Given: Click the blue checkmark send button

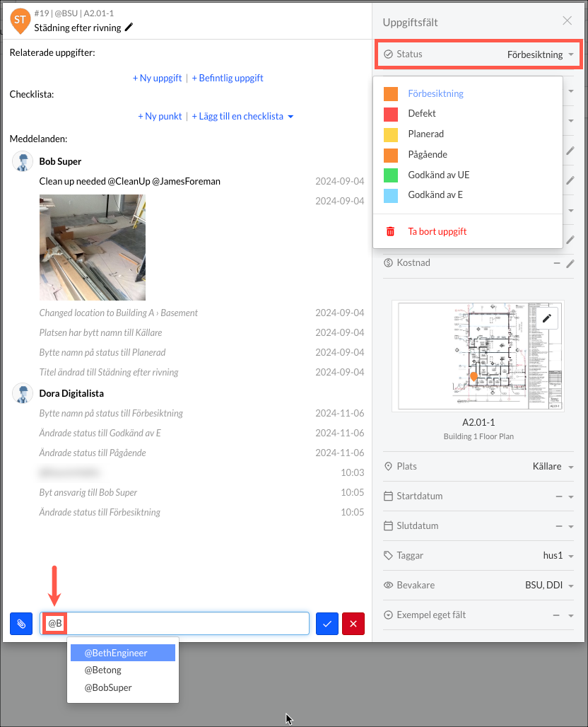Looking at the screenshot, I should tap(327, 624).
